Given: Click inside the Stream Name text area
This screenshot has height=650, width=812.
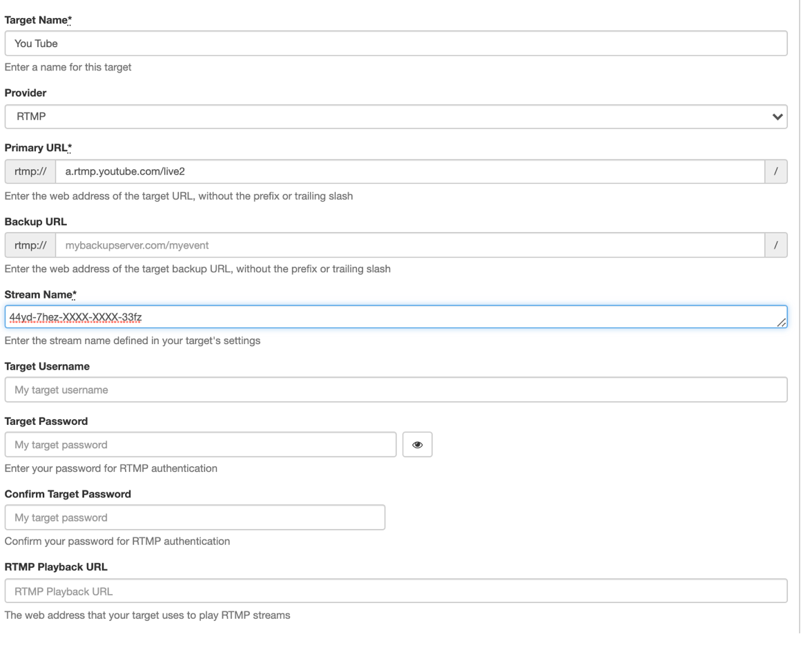Looking at the screenshot, I should [396, 317].
